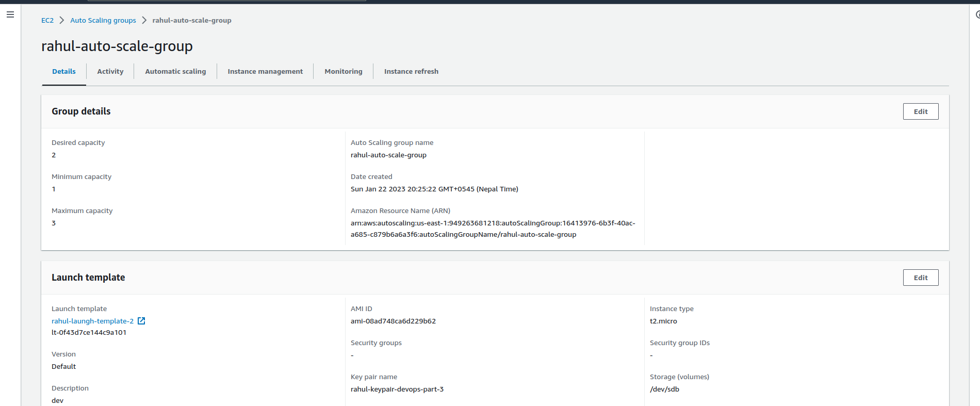This screenshot has height=406, width=980.
Task: Click the "Amazon Resource Name (ARN)" label
Action: point(400,210)
